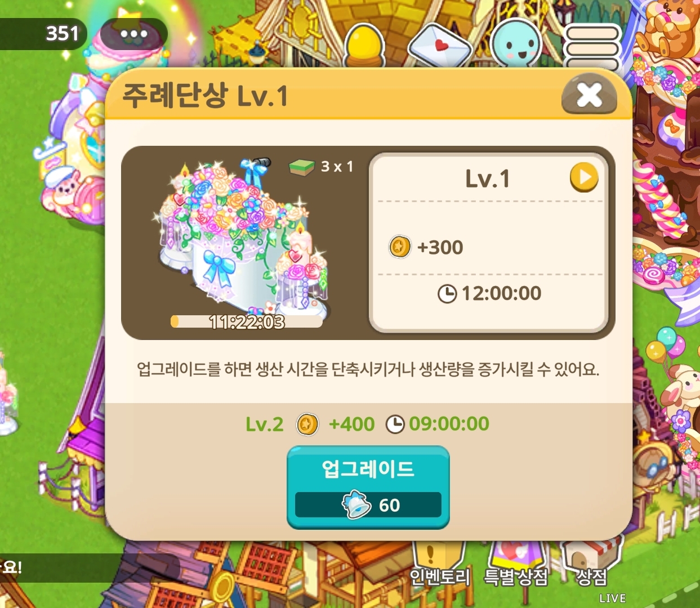Click the Lv.2 clock icon beside 09:00:00
The width and height of the screenshot is (700, 608).
[395, 424]
